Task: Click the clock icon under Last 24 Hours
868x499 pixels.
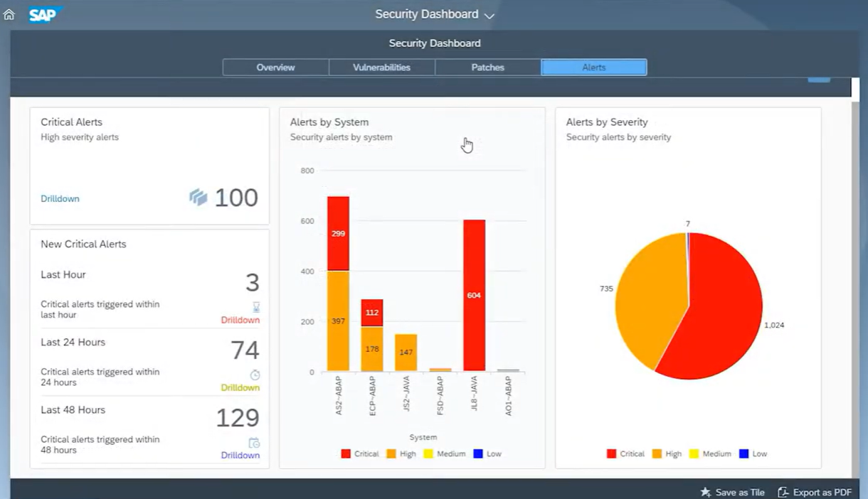Action: pos(255,375)
